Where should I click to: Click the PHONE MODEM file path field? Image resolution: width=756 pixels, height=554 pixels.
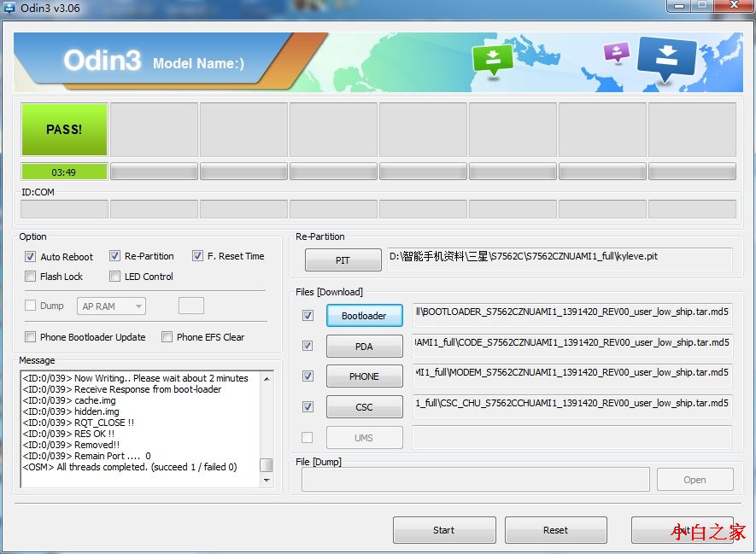(x=572, y=376)
